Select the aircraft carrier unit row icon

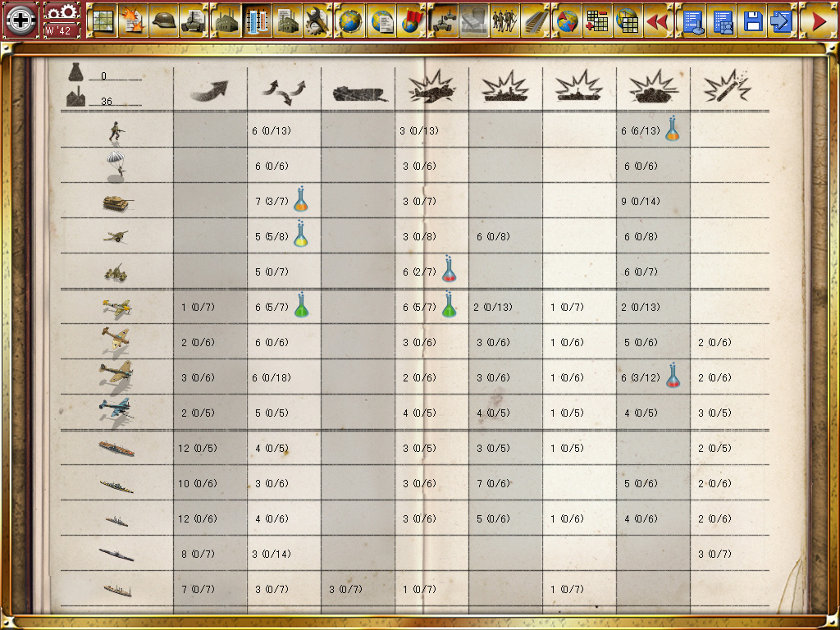pyautogui.click(x=116, y=449)
